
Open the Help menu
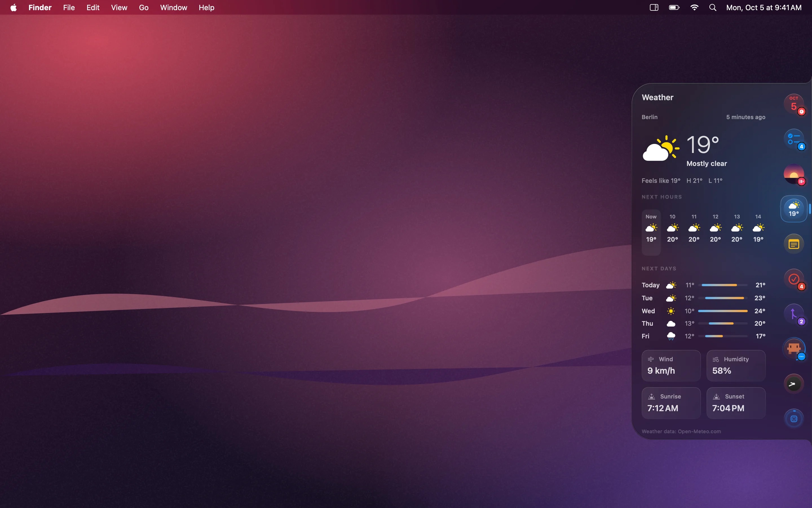206,7
